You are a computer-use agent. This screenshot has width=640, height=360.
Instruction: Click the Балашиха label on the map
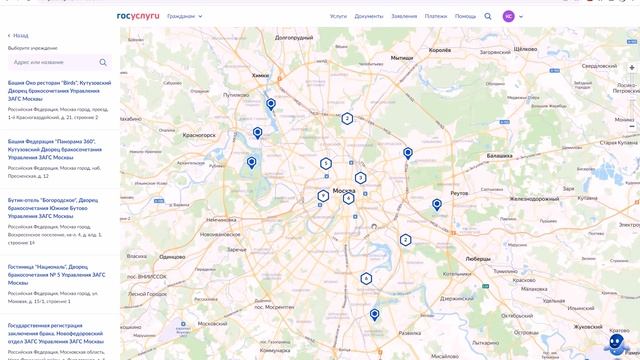pyautogui.click(x=500, y=156)
